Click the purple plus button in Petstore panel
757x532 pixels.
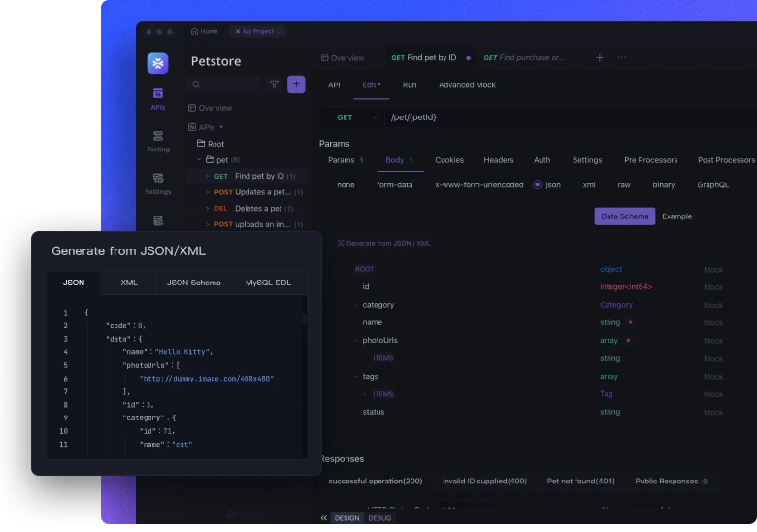[x=296, y=84]
